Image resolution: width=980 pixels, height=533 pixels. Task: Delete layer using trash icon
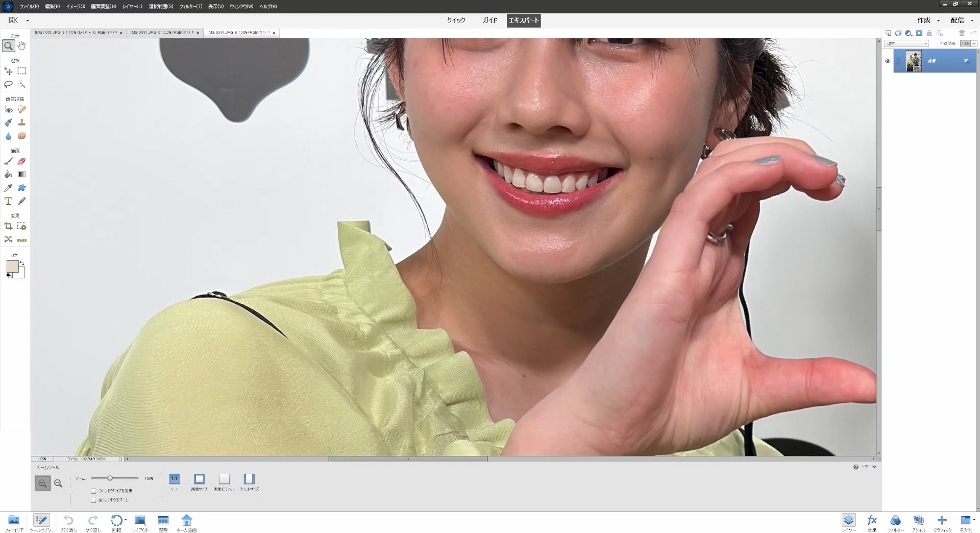click(962, 33)
